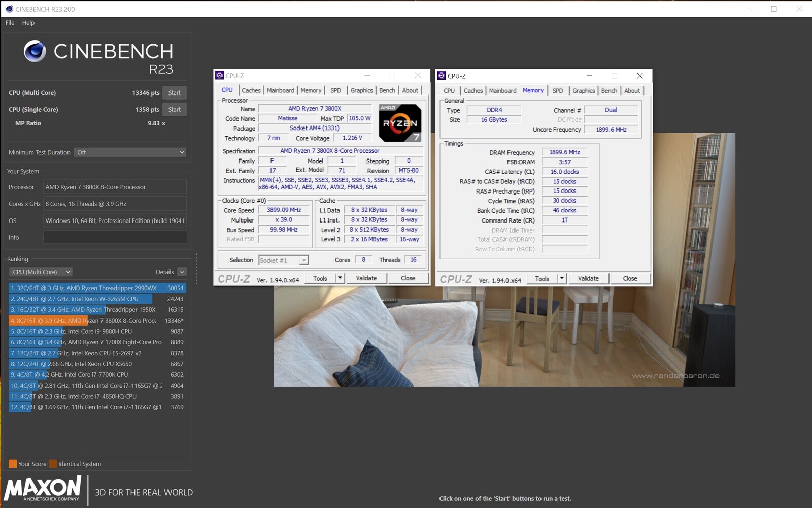The height and width of the screenshot is (508, 812).
Task: Click the Maxon logo at bottom left
Action: coord(43,488)
